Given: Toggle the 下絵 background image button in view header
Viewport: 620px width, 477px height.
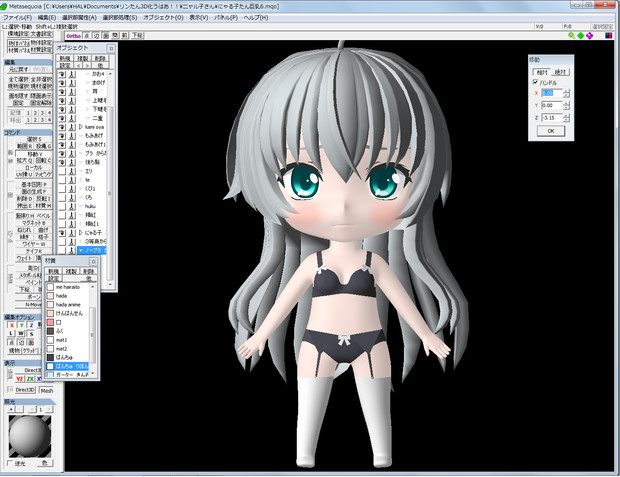Looking at the screenshot, I should point(137,36).
